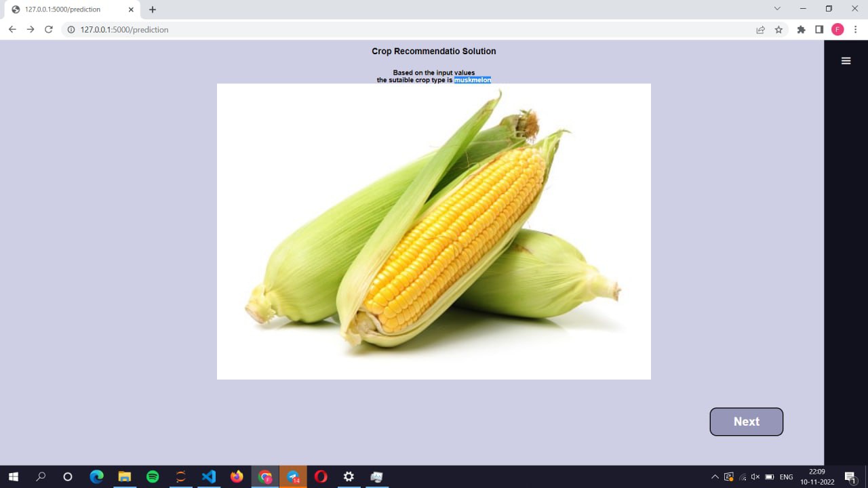
Task: Click the muted volume icon
Action: [755, 477]
